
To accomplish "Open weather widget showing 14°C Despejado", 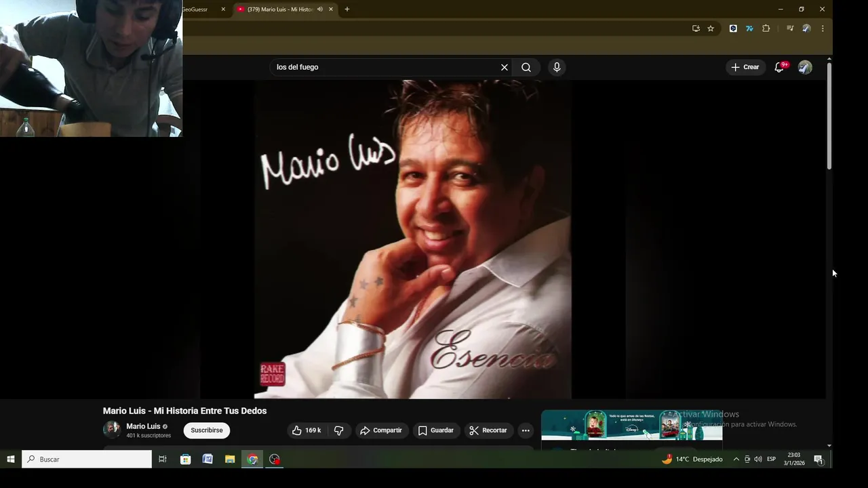I will point(692,459).
